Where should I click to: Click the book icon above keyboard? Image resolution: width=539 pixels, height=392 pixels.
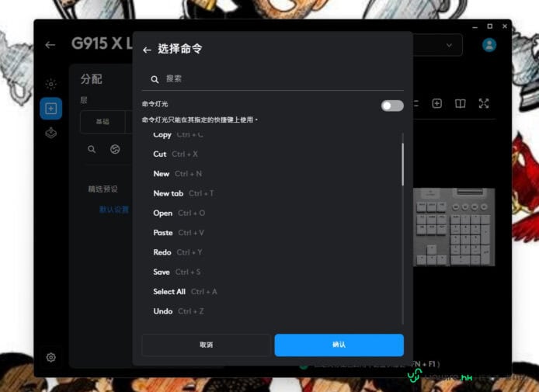point(461,104)
